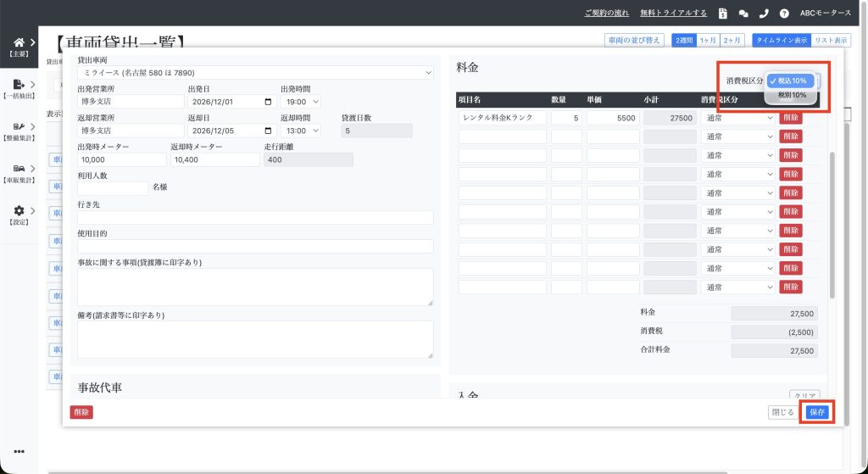Click the 閉じる button

[782, 412]
